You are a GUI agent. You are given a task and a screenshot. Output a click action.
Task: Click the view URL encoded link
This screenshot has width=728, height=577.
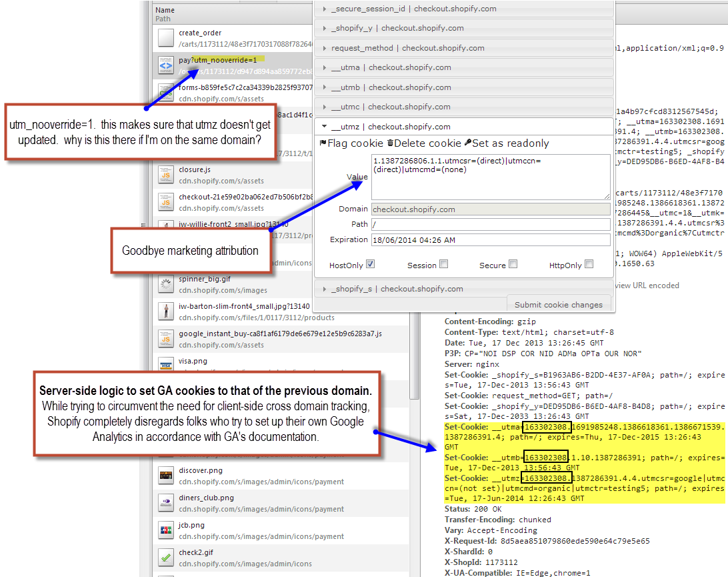(x=647, y=285)
